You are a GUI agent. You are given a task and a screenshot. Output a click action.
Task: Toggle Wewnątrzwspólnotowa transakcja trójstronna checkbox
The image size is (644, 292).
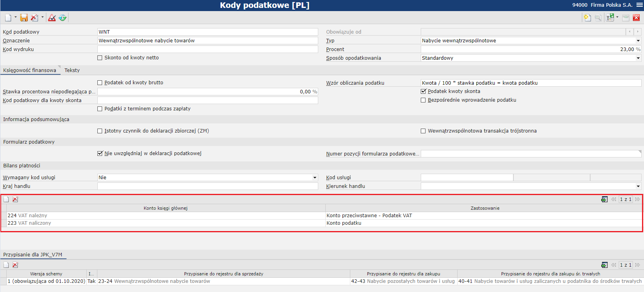point(423,131)
